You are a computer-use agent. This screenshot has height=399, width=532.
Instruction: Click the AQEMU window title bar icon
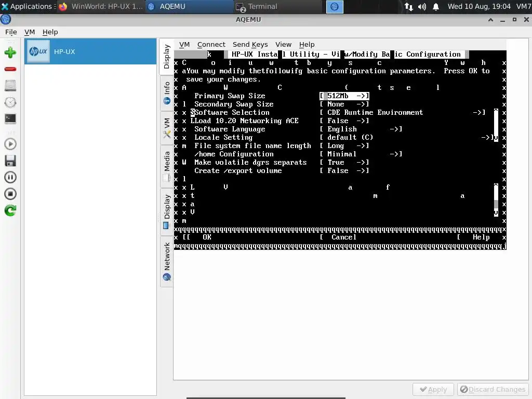(6, 20)
